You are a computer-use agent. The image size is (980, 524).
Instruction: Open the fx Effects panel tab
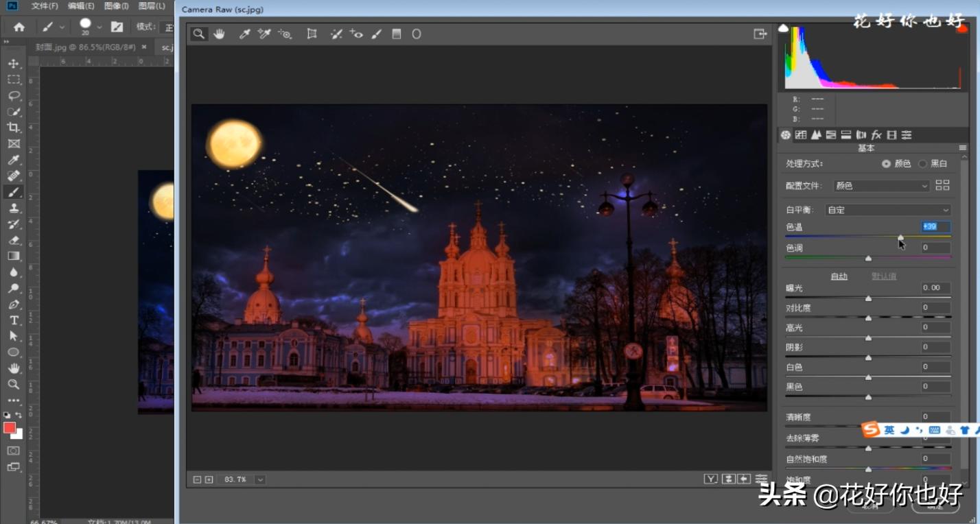[876, 135]
